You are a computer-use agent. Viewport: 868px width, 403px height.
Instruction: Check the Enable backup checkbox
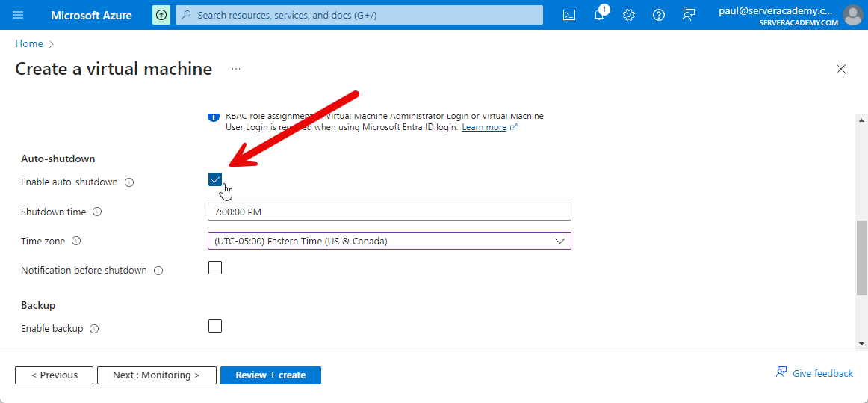pyautogui.click(x=215, y=326)
